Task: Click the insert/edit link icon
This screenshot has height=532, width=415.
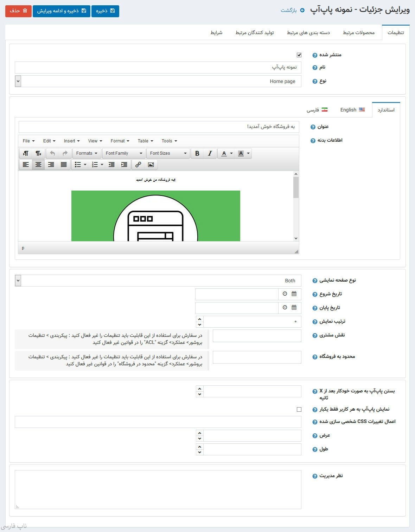Action: [x=138, y=165]
